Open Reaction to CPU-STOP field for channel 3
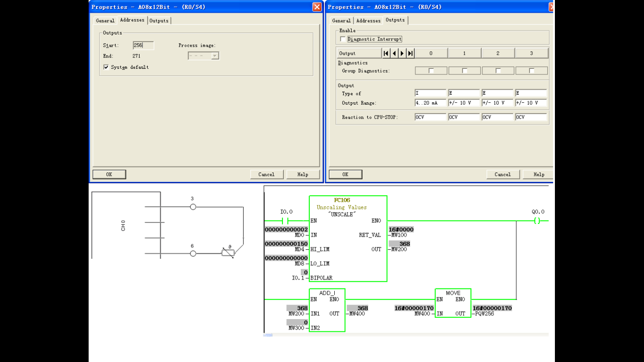 (x=531, y=117)
